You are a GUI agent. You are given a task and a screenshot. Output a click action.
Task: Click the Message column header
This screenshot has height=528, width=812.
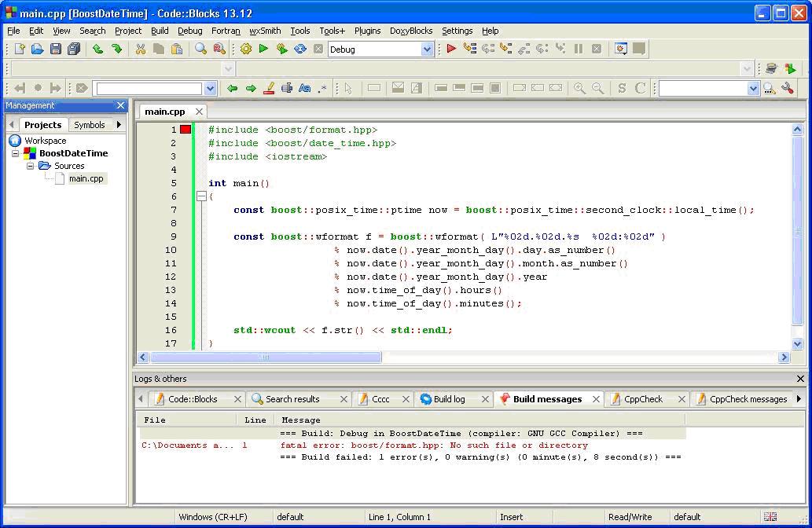(x=479, y=420)
